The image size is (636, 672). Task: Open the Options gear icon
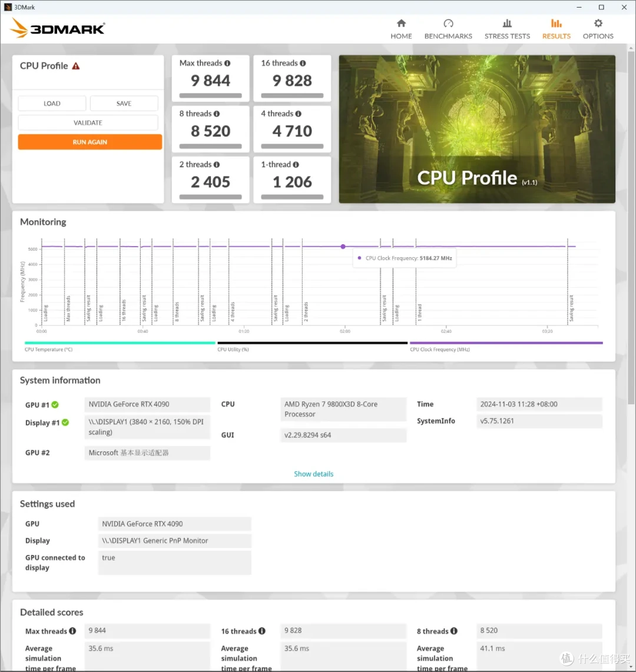598,23
